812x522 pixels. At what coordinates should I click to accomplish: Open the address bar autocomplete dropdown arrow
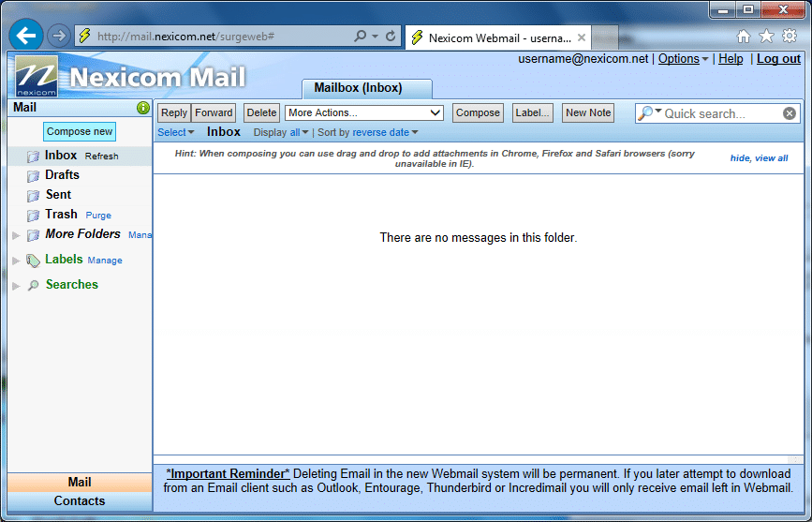[x=376, y=37]
